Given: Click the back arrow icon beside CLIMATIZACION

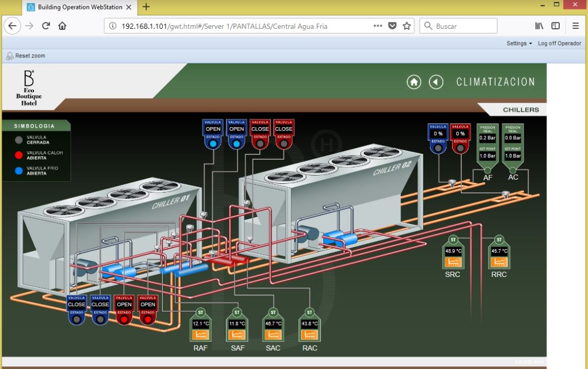Looking at the screenshot, I should click(x=436, y=82).
